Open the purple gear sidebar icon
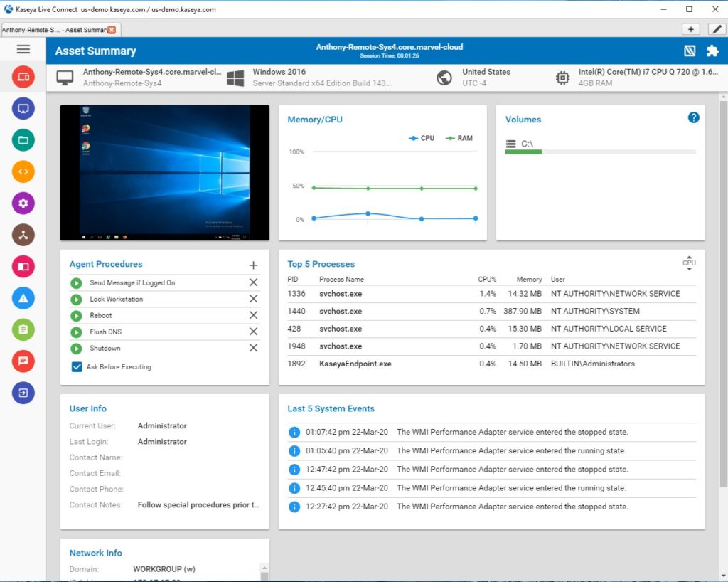This screenshot has width=728, height=582. [x=23, y=203]
